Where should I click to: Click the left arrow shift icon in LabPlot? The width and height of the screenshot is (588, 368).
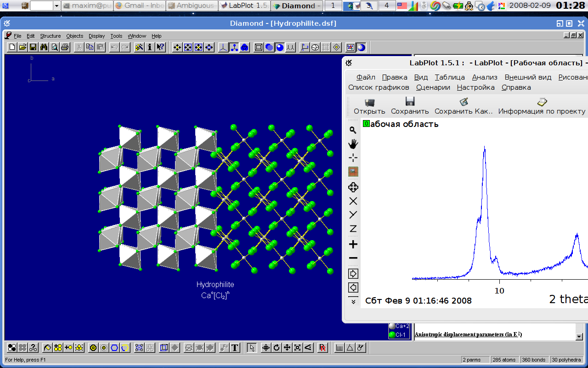click(x=353, y=287)
